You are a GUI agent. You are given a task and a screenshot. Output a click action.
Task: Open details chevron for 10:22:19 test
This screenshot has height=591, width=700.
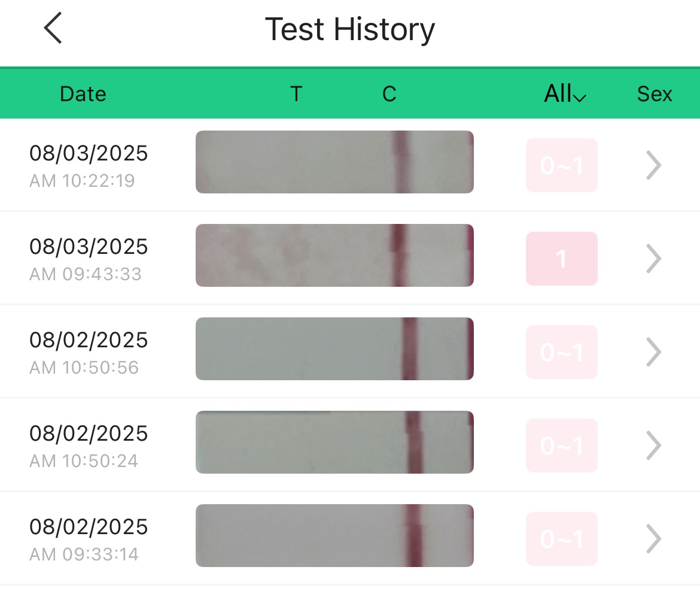point(653,165)
